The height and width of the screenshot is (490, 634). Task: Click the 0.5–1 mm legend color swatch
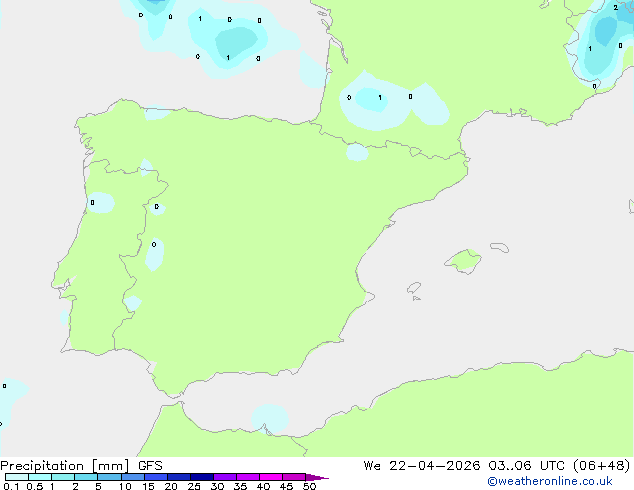(x=40, y=477)
